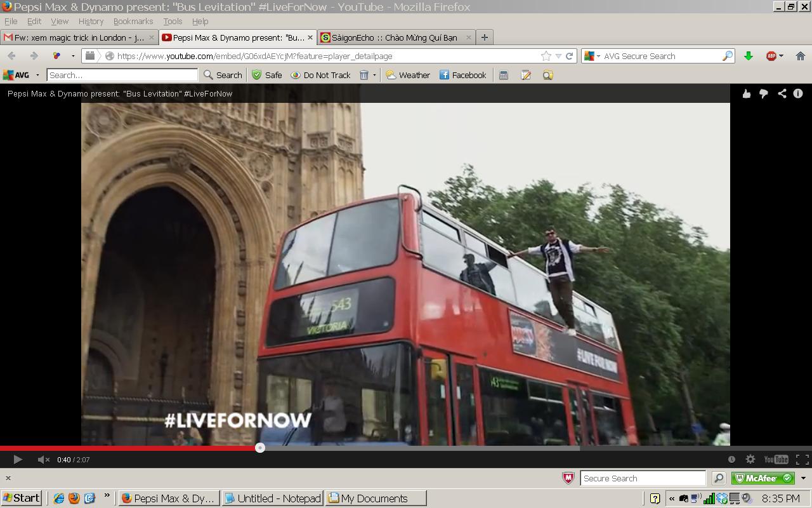The height and width of the screenshot is (508, 812).
Task: Enter fullscreen video mode
Action: pyautogui.click(x=802, y=459)
